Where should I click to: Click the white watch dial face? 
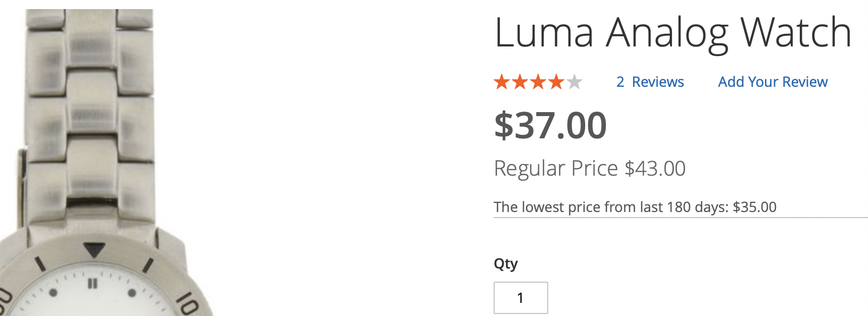91,303
